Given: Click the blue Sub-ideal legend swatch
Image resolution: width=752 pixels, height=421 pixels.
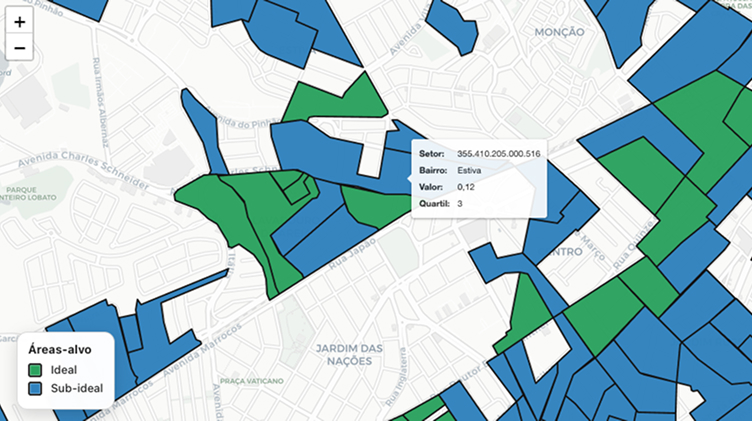Looking at the screenshot, I should [35, 388].
